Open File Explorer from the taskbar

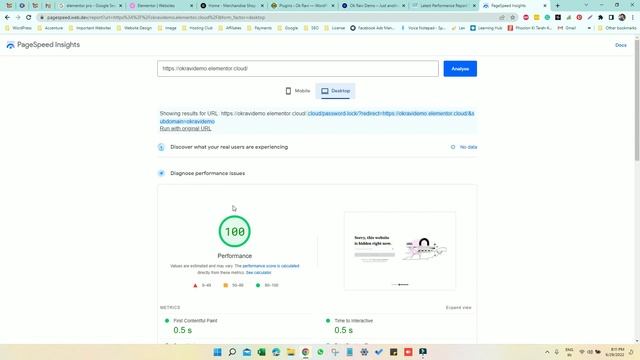(x=291, y=352)
